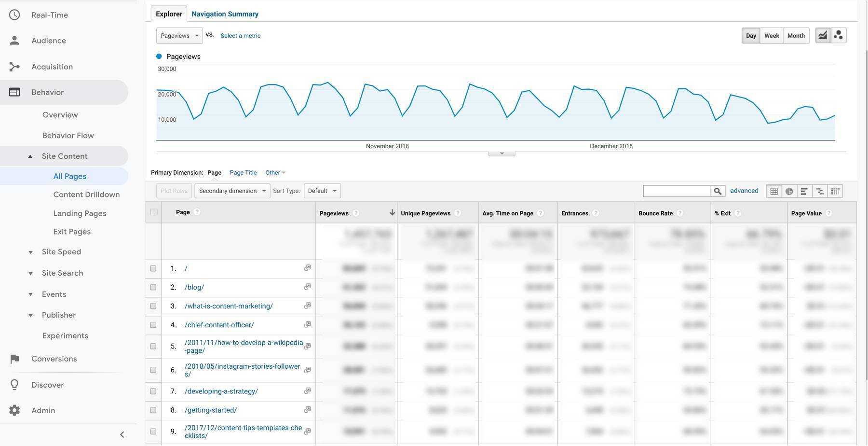Select the Percentage pie chart view icon
868x446 pixels.
tap(789, 191)
